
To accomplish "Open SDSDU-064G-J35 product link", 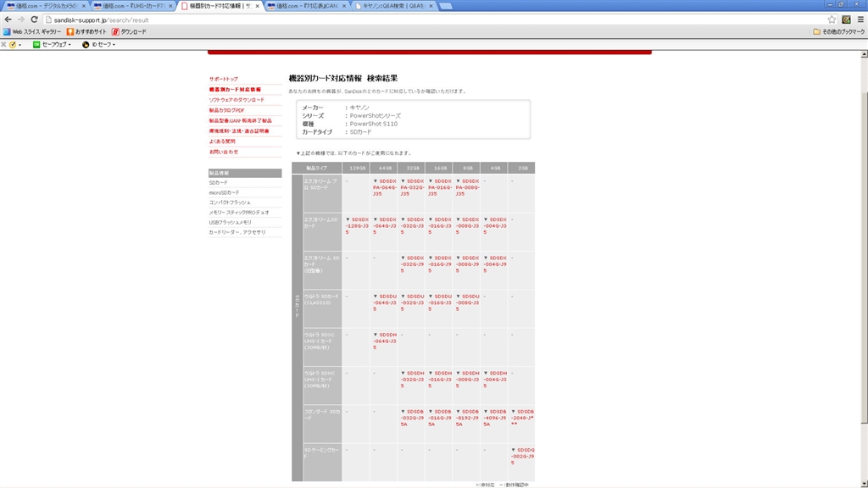I will [385, 302].
